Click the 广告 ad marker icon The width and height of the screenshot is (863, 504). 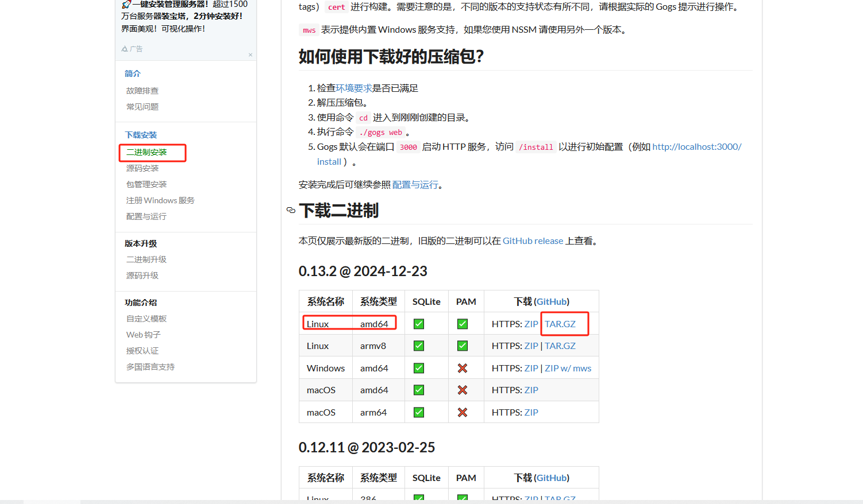click(125, 49)
